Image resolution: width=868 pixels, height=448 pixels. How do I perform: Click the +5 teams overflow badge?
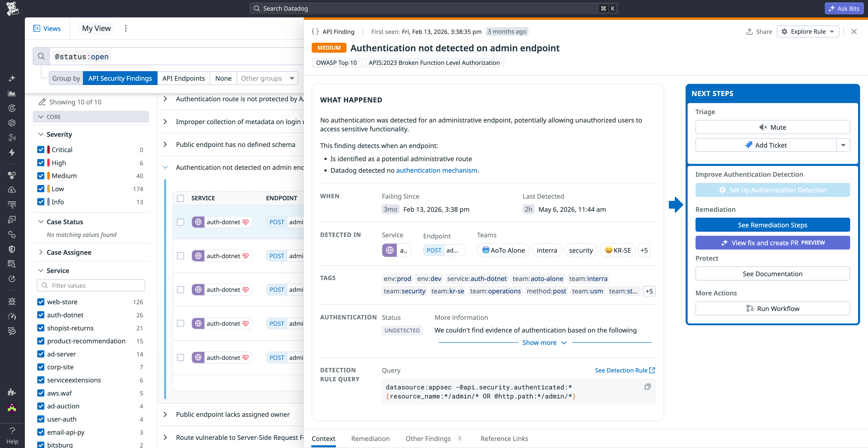point(644,250)
